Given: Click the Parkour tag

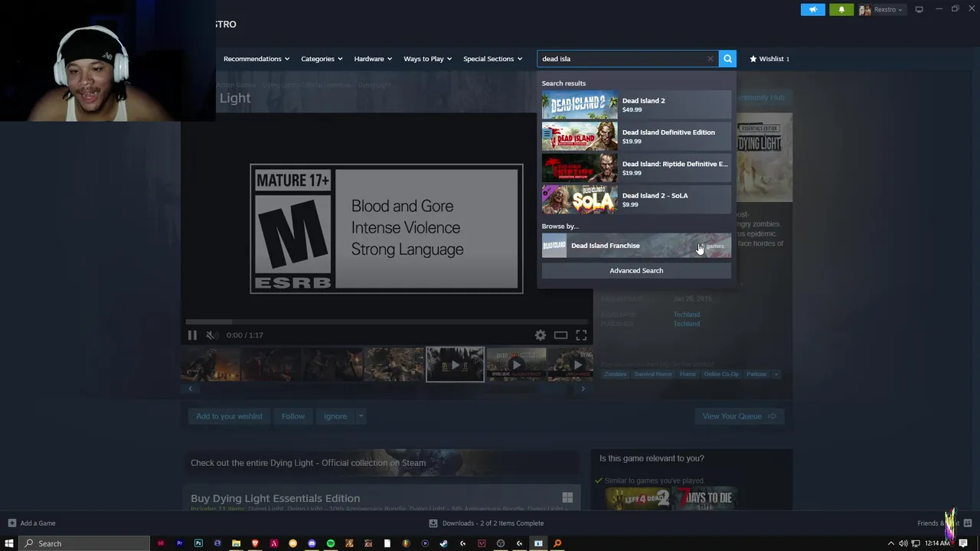Looking at the screenshot, I should pyautogui.click(x=756, y=374).
